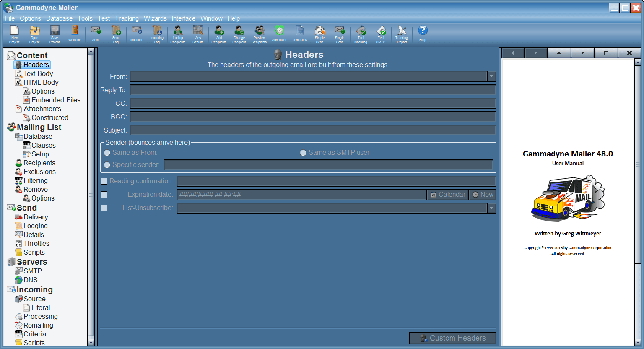
Task: Open the Incoming Log icon
Action: click(x=157, y=34)
